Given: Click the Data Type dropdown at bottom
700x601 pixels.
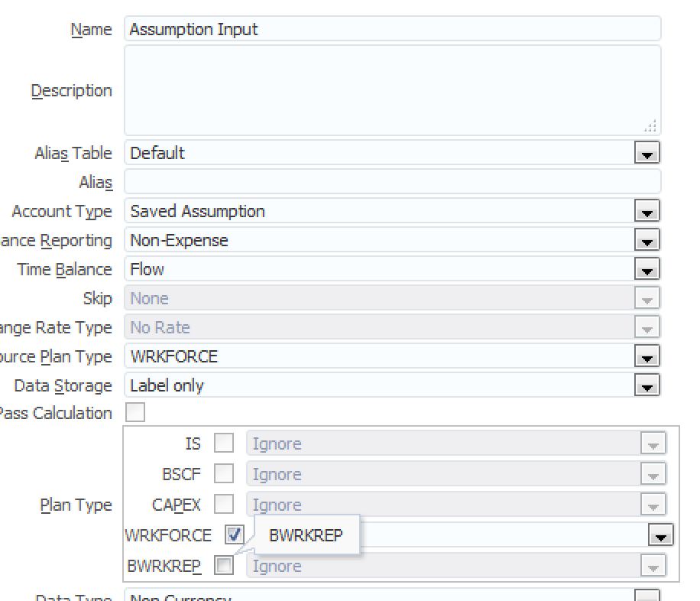Looking at the screenshot, I should click(391, 596).
